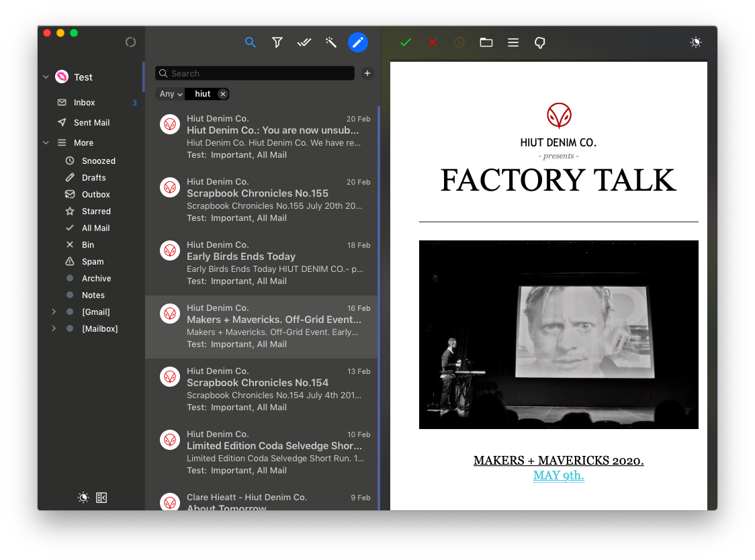Click the Test account avatar
Screen dimensions: 755x560
[x=62, y=77]
